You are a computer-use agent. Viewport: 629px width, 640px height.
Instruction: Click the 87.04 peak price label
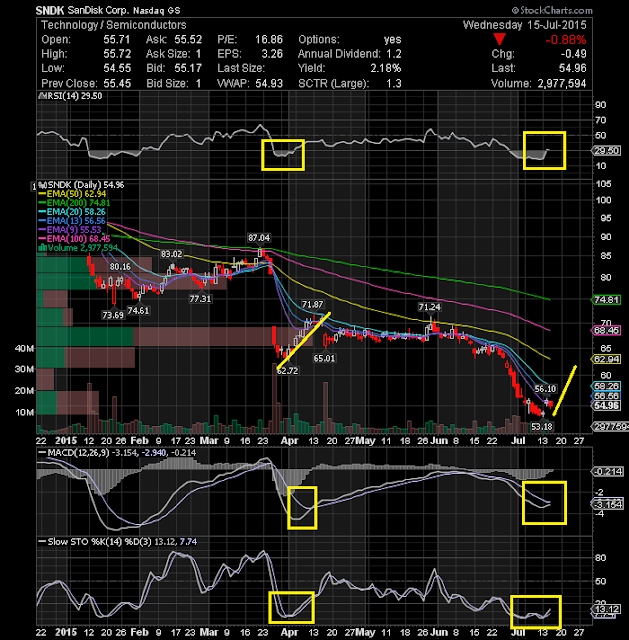(259, 238)
